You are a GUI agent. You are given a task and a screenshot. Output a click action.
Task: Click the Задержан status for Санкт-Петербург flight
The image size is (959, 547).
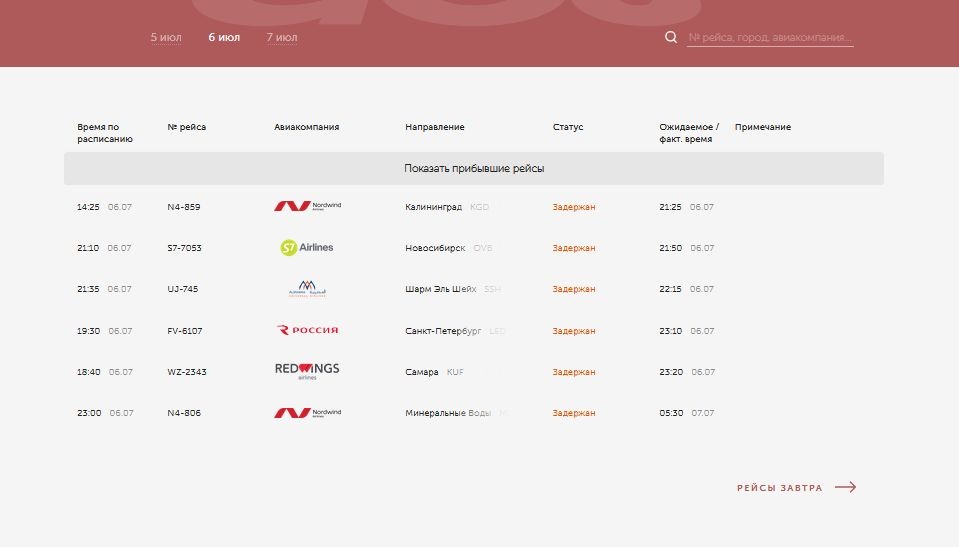pos(574,330)
